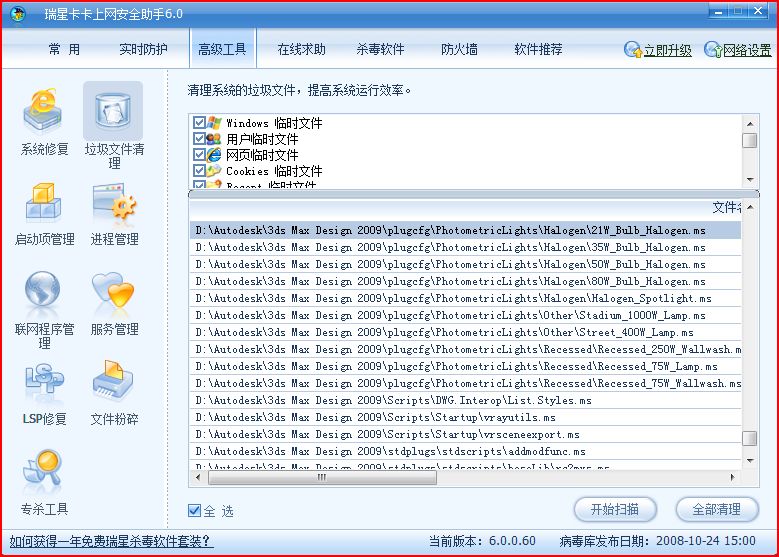The width and height of the screenshot is (779, 557).
Task: Switch to the 防火墙 tab
Action: [459, 49]
